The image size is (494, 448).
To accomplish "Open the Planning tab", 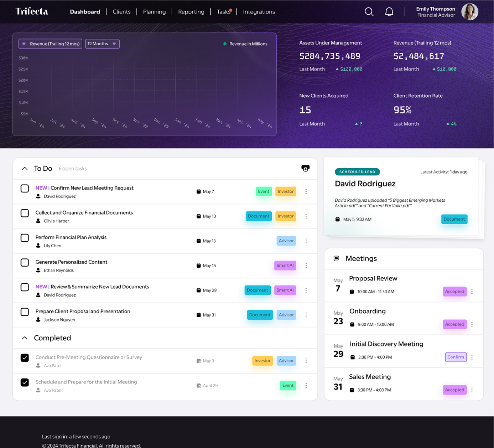I will [154, 12].
